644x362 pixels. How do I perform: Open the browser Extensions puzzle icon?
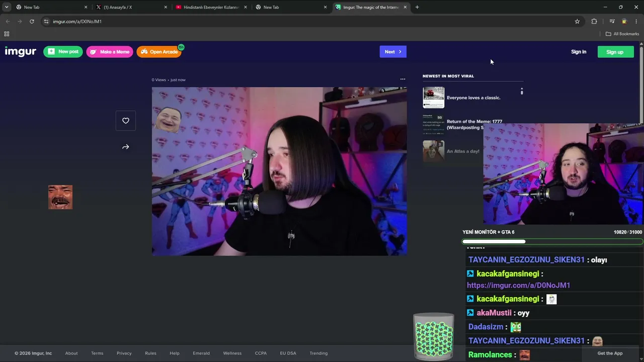[594, 22]
